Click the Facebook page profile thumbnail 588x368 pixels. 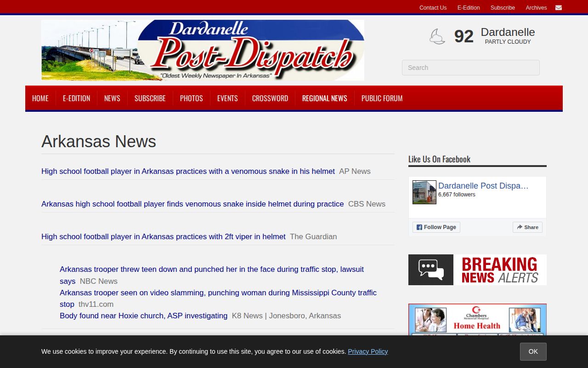coord(424,192)
